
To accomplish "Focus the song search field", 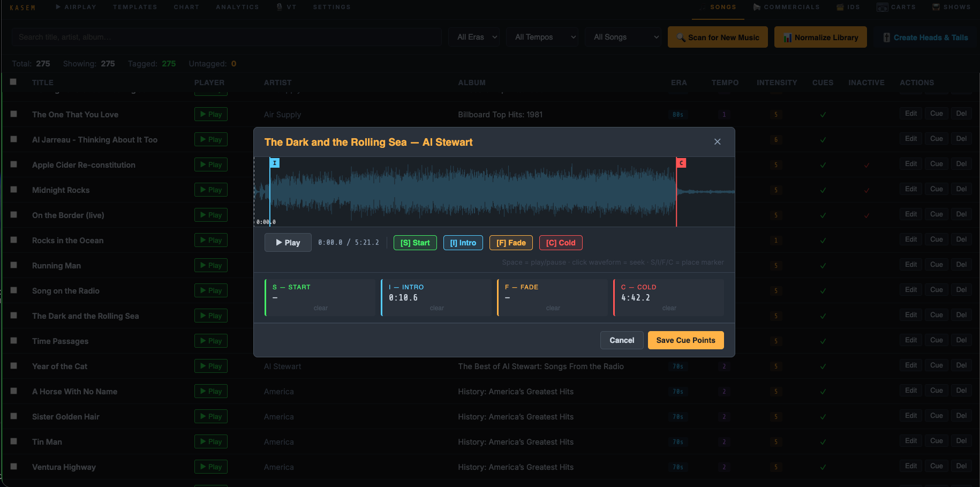I will coord(227,37).
